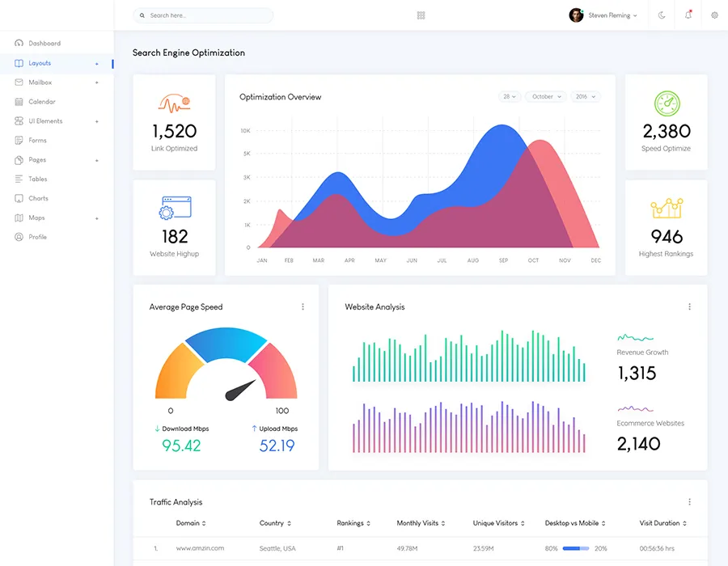Click the Maps sidebar icon
This screenshot has height=566, width=728.
[19, 218]
